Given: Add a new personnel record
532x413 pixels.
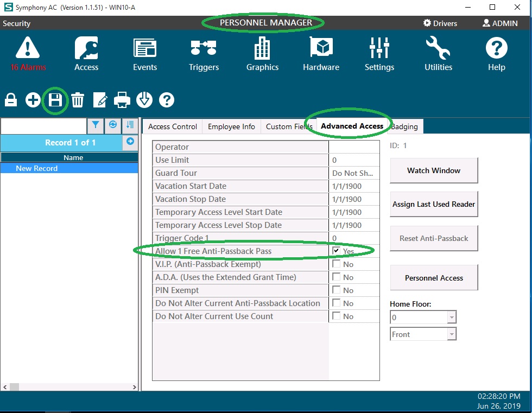Looking at the screenshot, I should [33, 100].
